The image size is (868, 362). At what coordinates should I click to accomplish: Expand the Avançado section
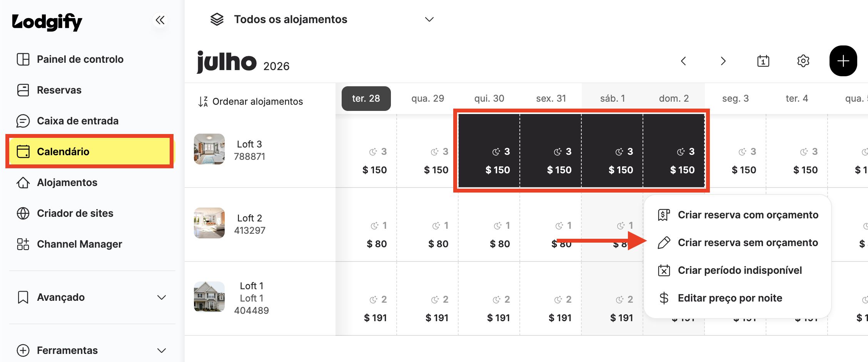tap(92, 297)
